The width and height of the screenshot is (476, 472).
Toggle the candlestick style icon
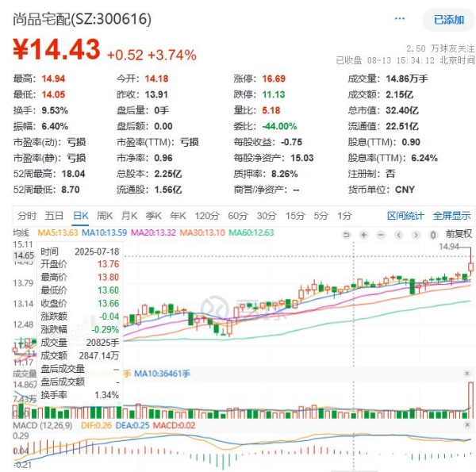tap(433, 235)
